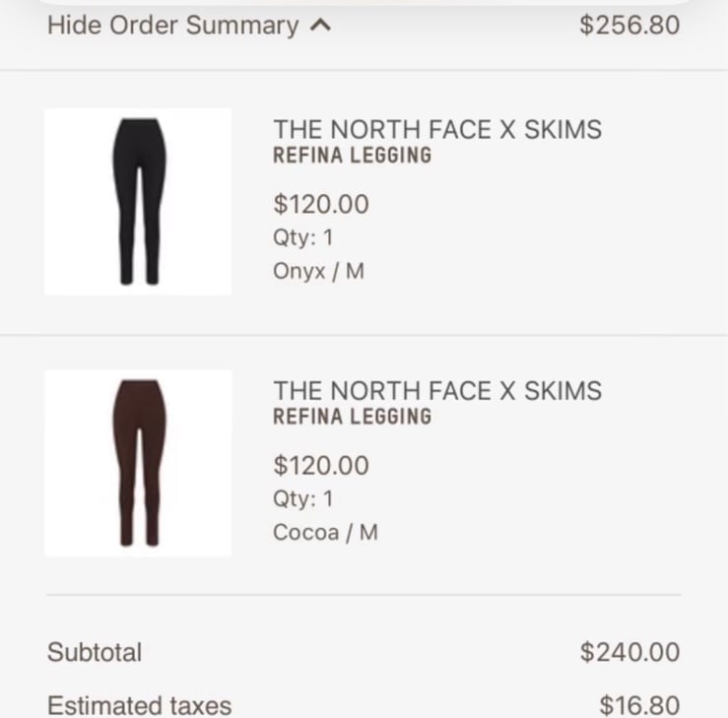The width and height of the screenshot is (728, 718).
Task: Click the Onyx legging $120.00 price
Action: pos(321,204)
